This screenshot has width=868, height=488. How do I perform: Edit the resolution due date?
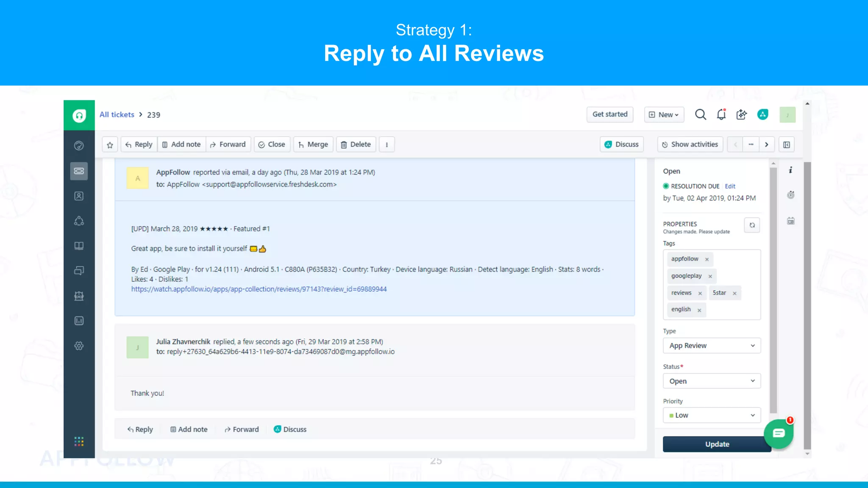[x=730, y=186]
